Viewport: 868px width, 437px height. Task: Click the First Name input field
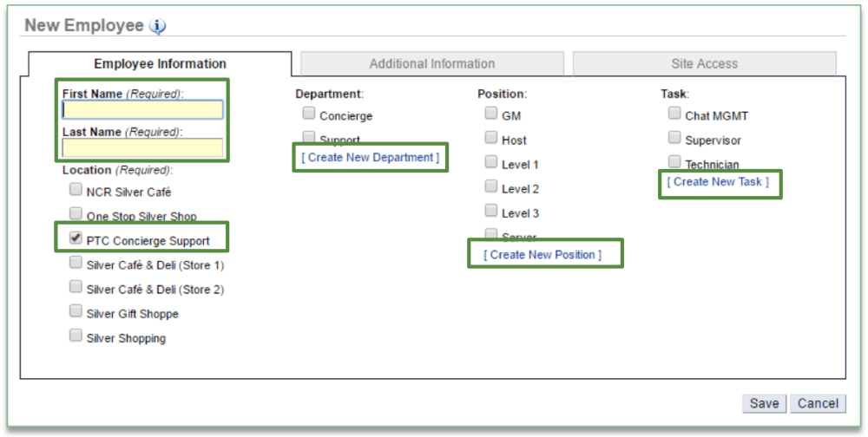pos(142,109)
